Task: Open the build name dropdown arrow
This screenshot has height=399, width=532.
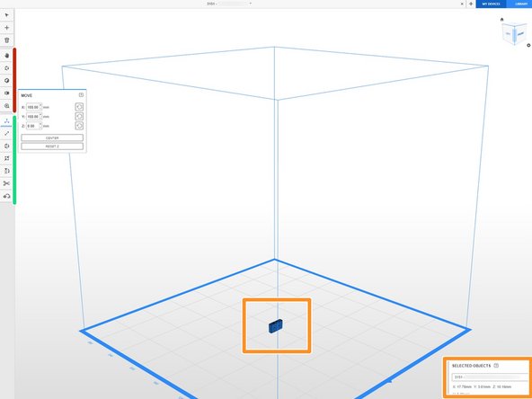Action: tap(251, 4)
